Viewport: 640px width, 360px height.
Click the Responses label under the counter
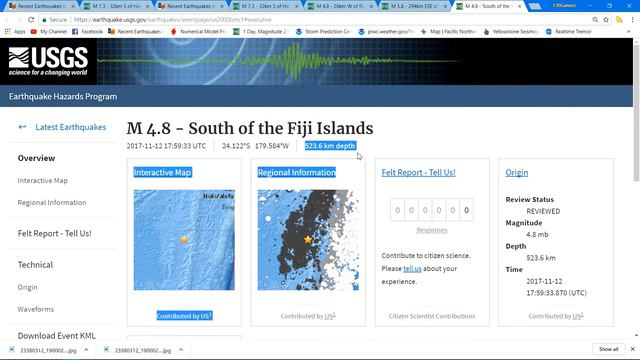432,230
